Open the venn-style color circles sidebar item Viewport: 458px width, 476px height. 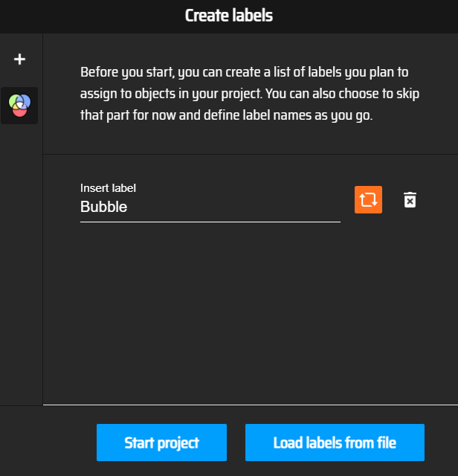pyautogui.click(x=19, y=106)
